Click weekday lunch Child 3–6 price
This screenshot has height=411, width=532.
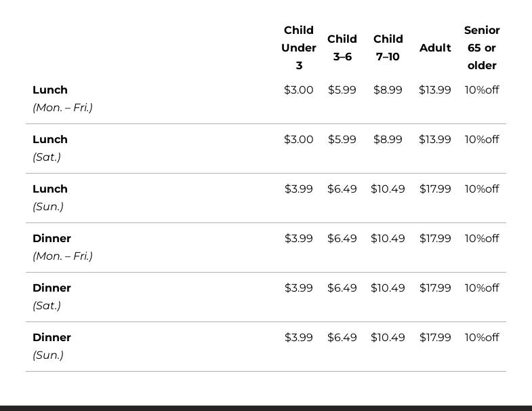pyautogui.click(x=342, y=90)
